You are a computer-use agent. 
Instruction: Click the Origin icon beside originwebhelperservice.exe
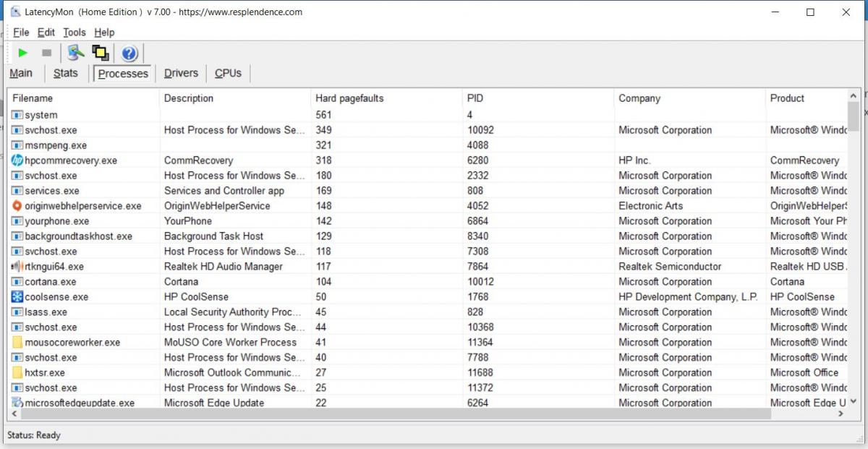click(x=17, y=206)
